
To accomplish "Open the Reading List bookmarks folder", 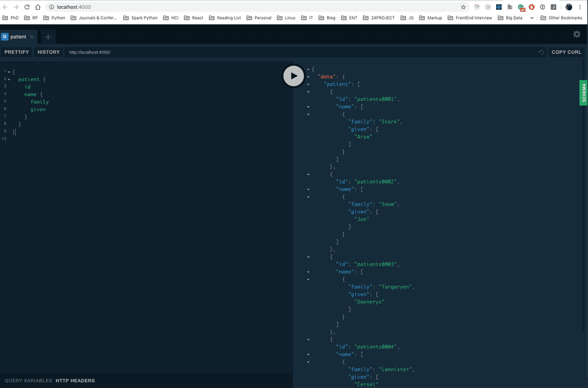I will tap(225, 18).
